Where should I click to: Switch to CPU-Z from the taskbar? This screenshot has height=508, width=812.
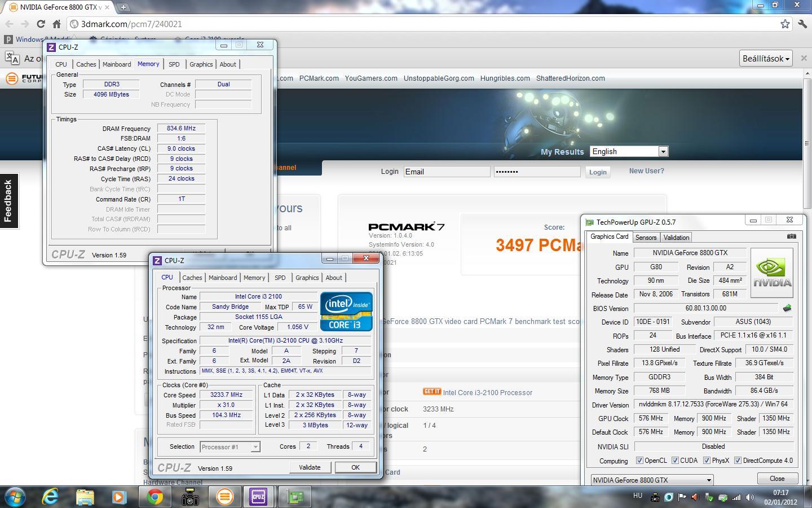[x=258, y=497]
